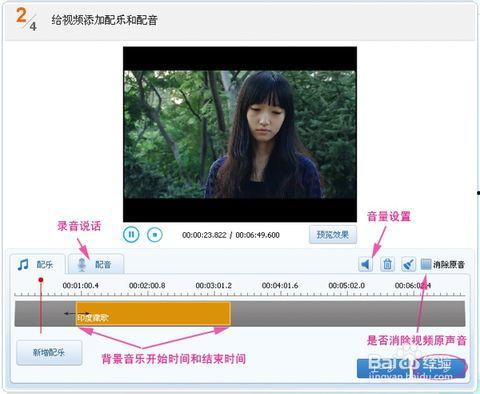The width and height of the screenshot is (480, 394).
Task: Select the orange 印度摩歌 music clip
Action: pos(153,313)
